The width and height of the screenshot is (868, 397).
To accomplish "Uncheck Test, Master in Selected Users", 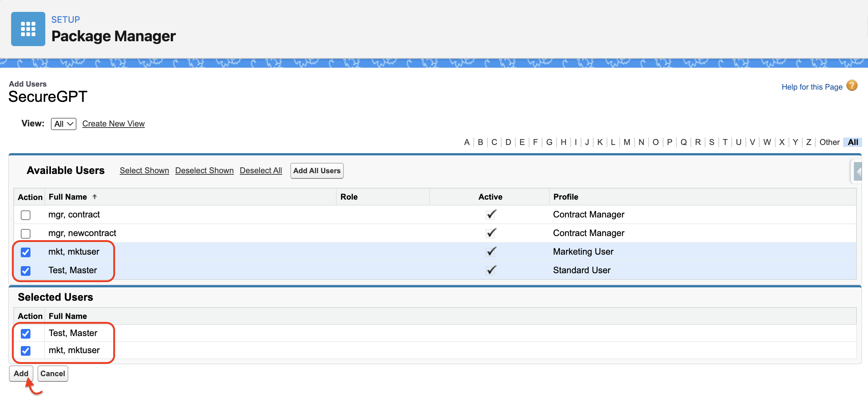I will pyautogui.click(x=26, y=333).
